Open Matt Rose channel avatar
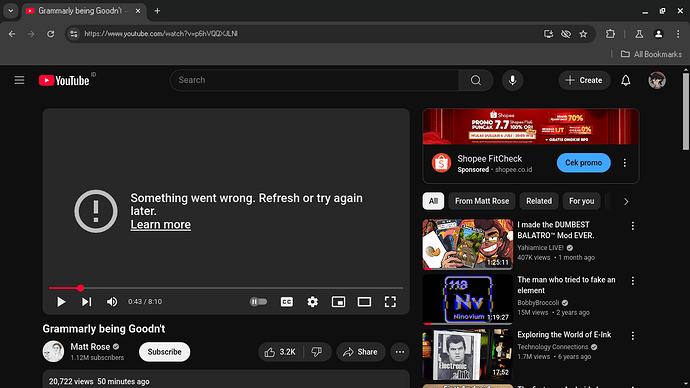The image size is (690, 388). click(x=53, y=351)
